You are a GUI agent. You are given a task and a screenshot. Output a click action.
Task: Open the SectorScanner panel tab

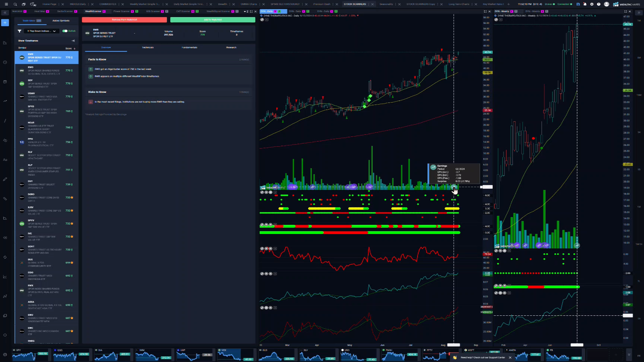tap(65, 11)
